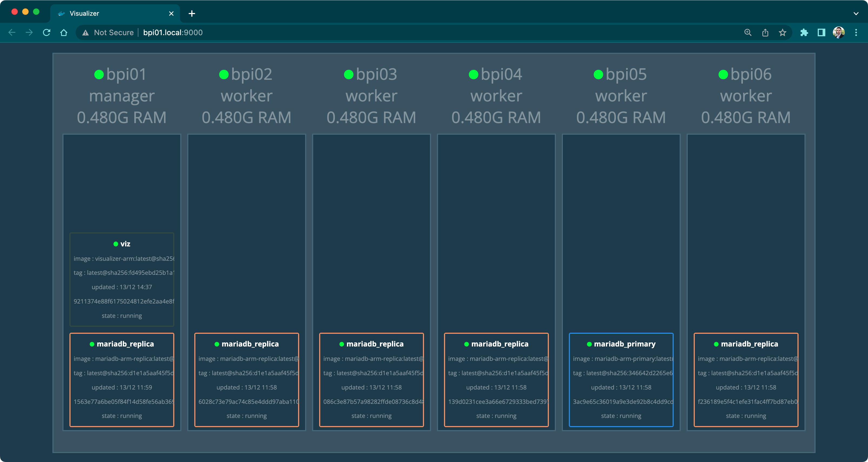Click the Not Secure warning icon
Screen dimensions: 868x462
point(86,33)
